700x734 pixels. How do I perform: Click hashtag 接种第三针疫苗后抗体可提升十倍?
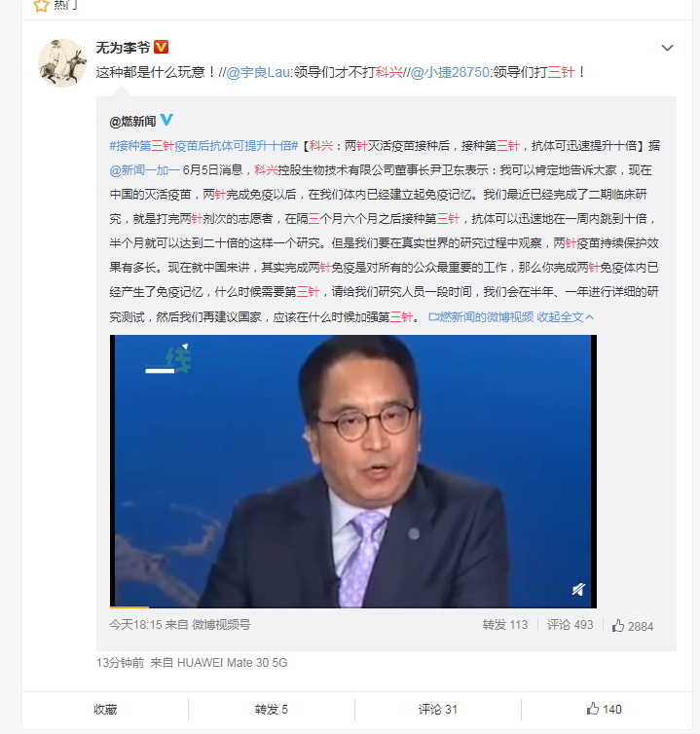[203, 146]
